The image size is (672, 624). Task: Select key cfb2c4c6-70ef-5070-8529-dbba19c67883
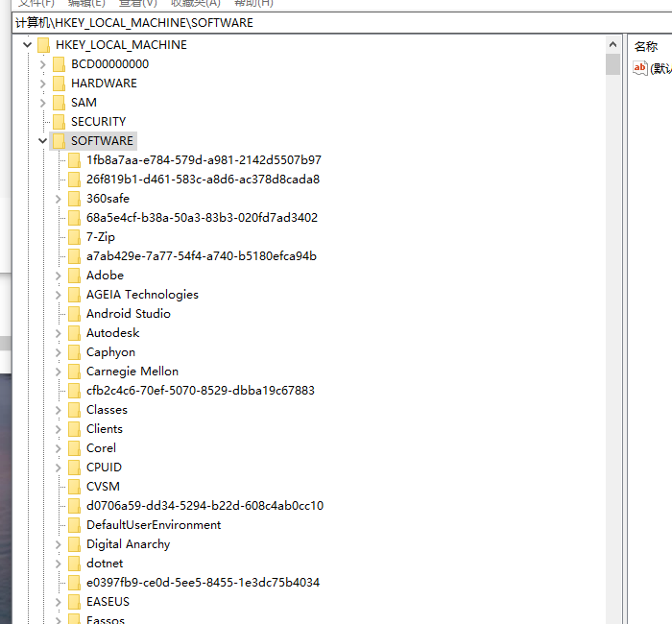point(201,391)
